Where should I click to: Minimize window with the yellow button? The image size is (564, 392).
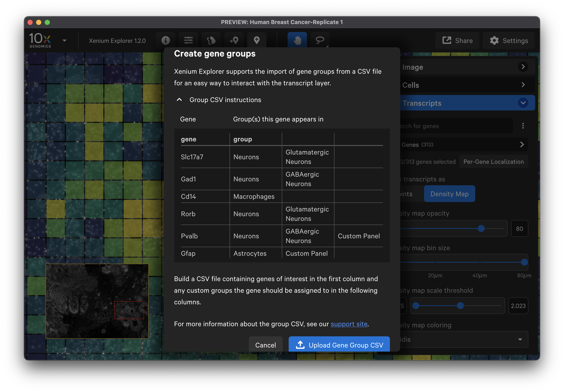pos(38,22)
